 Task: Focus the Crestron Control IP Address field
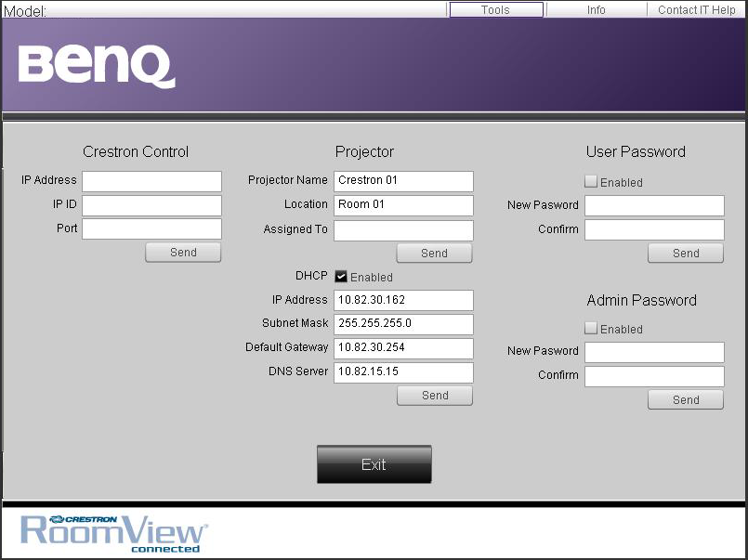point(151,182)
